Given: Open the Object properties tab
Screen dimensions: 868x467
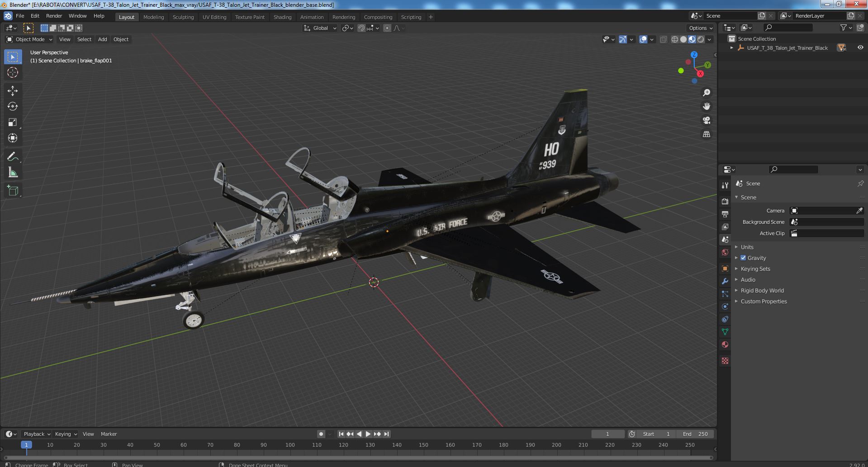Looking at the screenshot, I should [725, 269].
